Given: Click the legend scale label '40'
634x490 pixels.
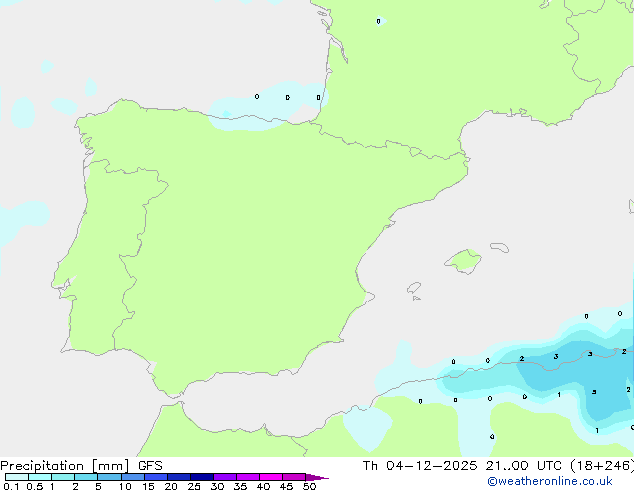Looking at the screenshot, I should (263, 486).
